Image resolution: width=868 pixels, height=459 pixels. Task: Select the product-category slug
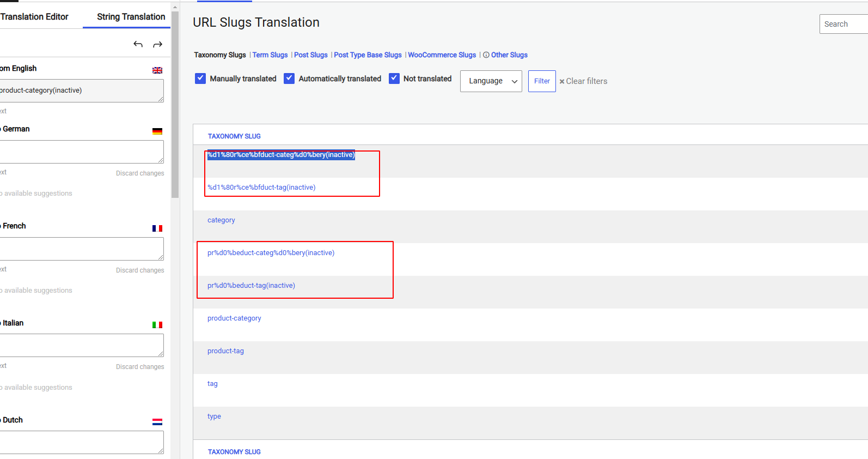pyautogui.click(x=234, y=318)
